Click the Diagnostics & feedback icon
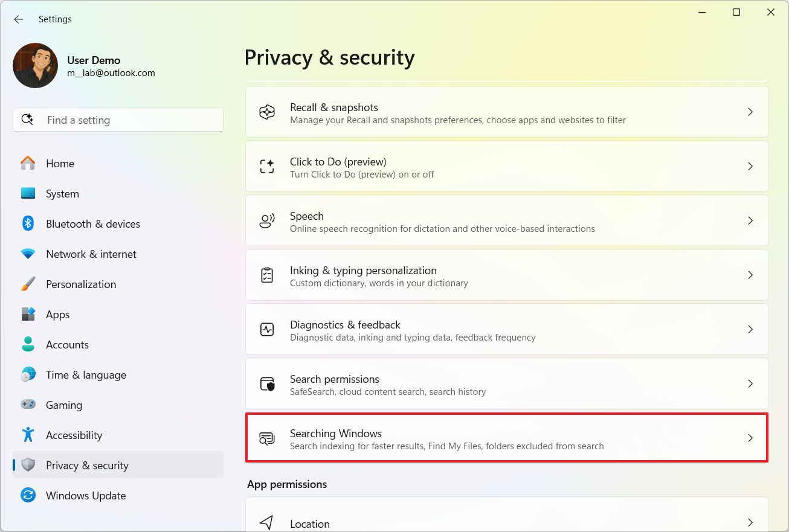 click(267, 330)
